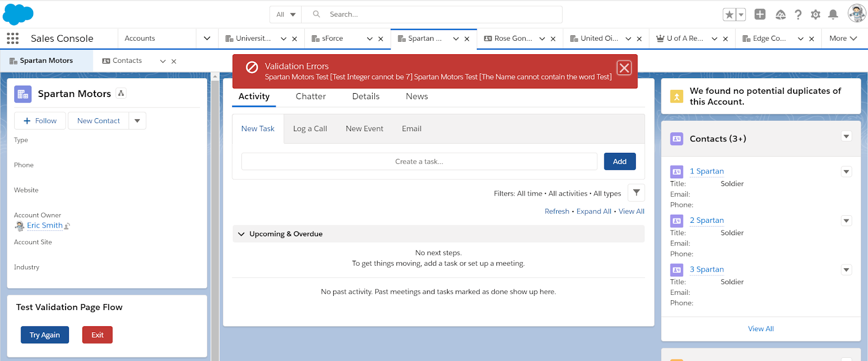This screenshot has width=868, height=361.
Task: Click View All in the activity timeline
Action: point(631,211)
